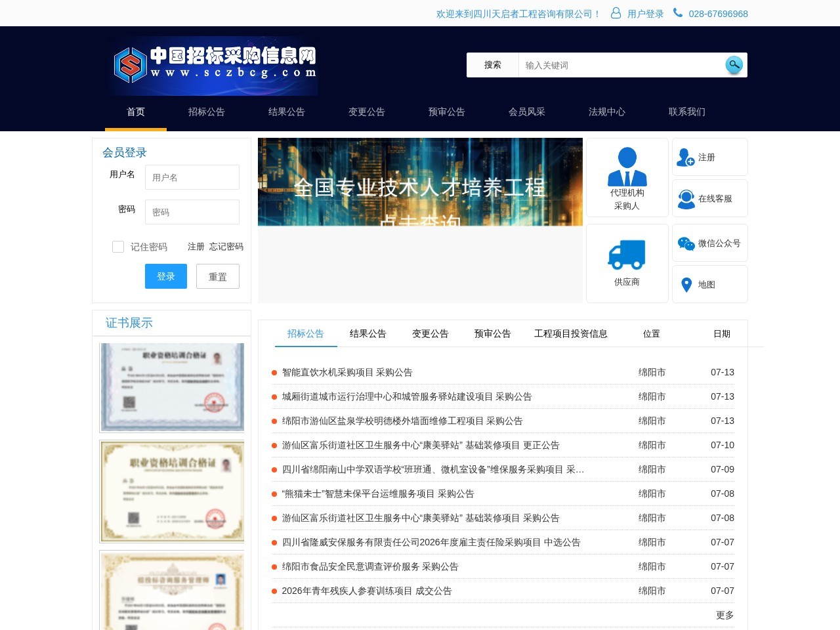This screenshot has height=630, width=840.
Task: Go to 首页 in navigation bar
Action: click(136, 112)
